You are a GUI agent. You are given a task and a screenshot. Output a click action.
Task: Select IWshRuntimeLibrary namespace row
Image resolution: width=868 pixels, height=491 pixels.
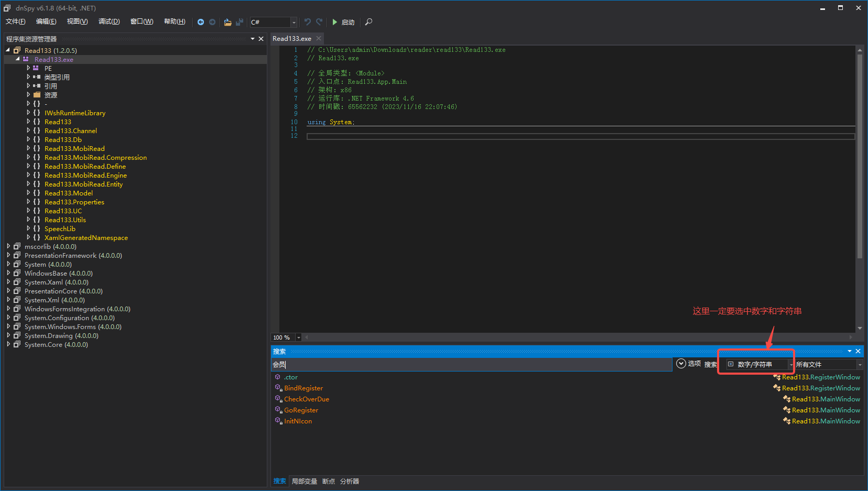click(75, 113)
